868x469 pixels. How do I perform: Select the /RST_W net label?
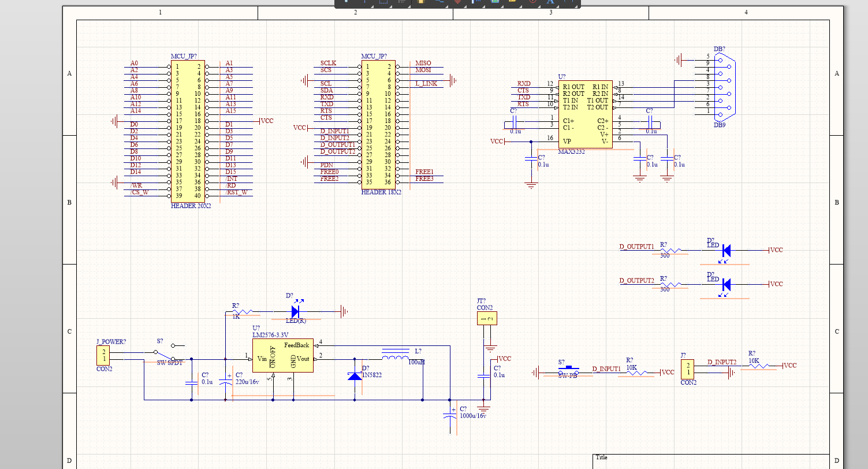click(236, 192)
